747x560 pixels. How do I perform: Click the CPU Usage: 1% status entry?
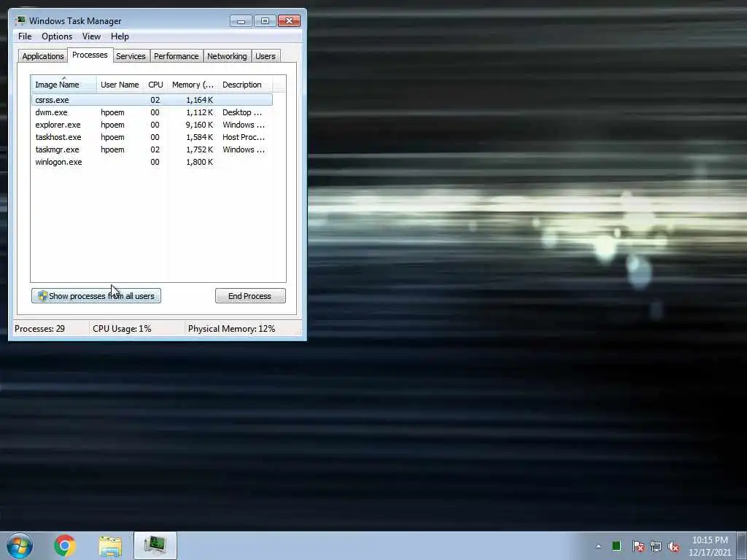122,329
